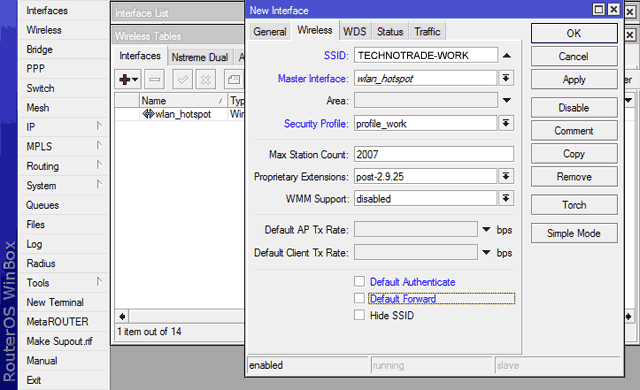Expand the Default AP Tx Rate arrow

point(486,230)
